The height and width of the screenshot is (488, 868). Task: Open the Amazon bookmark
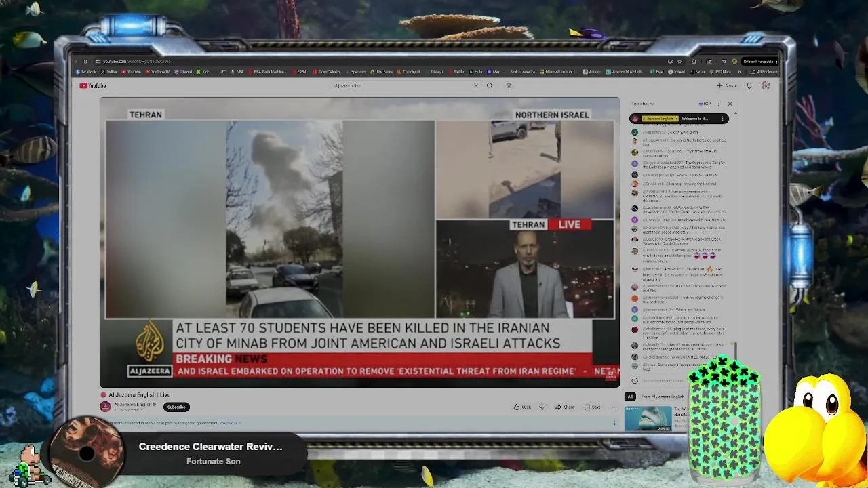tap(592, 72)
